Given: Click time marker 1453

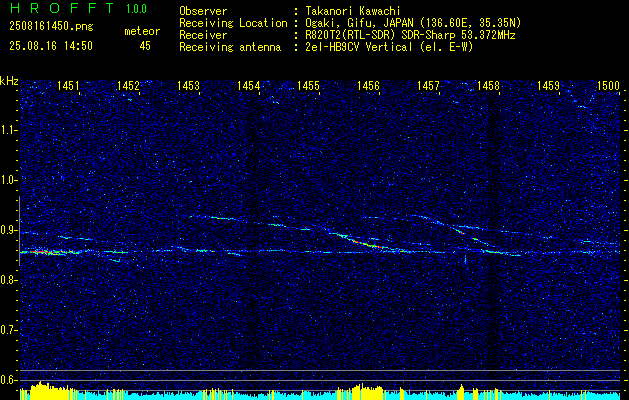Looking at the screenshot, I should [x=189, y=85].
